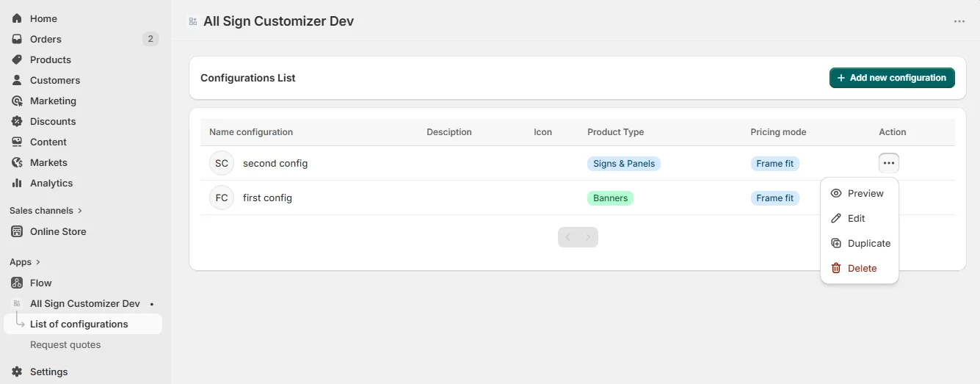Click the trash icon next to Delete
The width and height of the screenshot is (980, 384).
pyautogui.click(x=836, y=268)
